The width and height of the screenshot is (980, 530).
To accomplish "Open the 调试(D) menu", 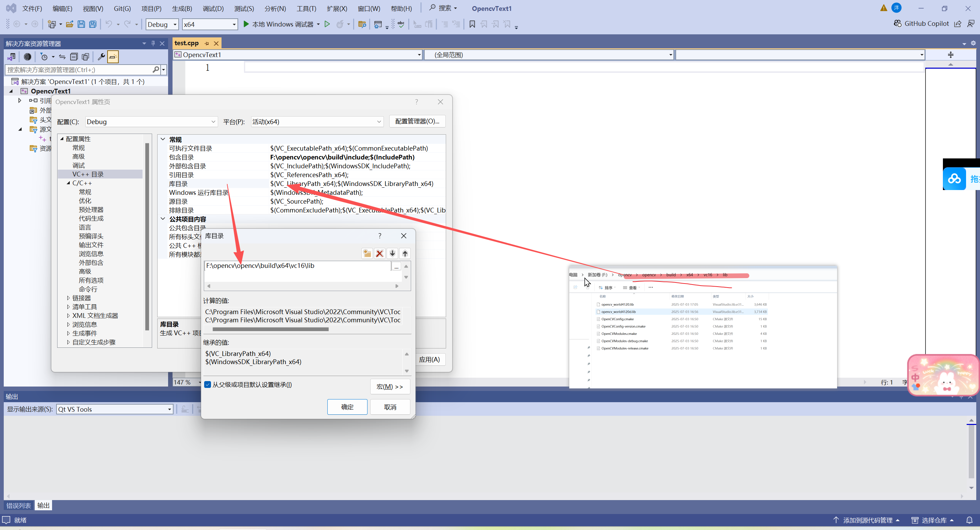I will coord(213,8).
